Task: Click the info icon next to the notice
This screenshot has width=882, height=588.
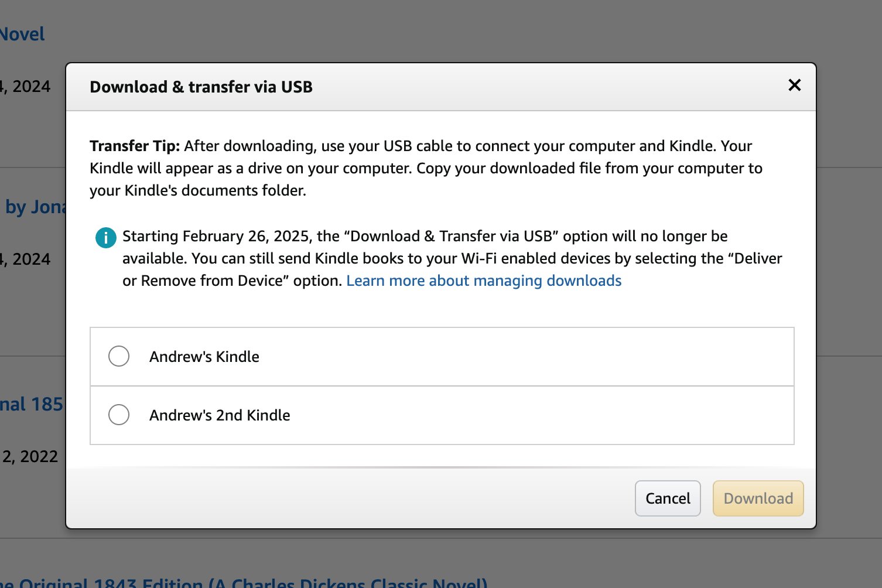Action: 105,237
